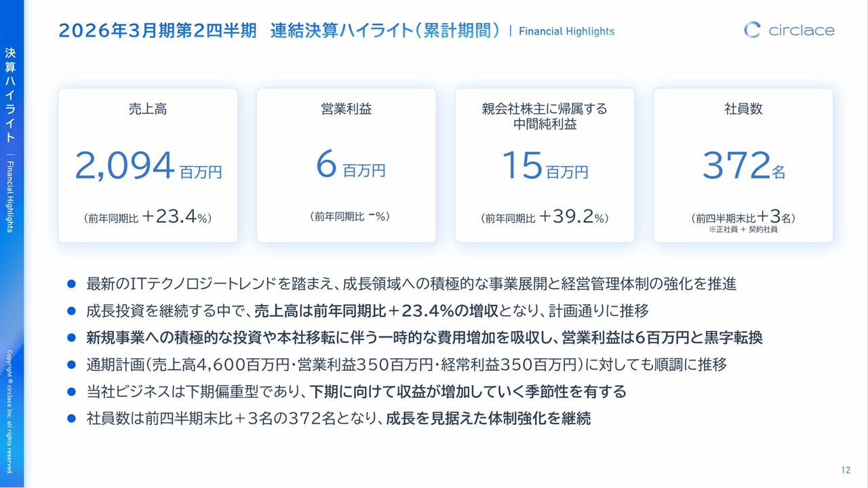Click page number 12

pyautogui.click(x=846, y=470)
